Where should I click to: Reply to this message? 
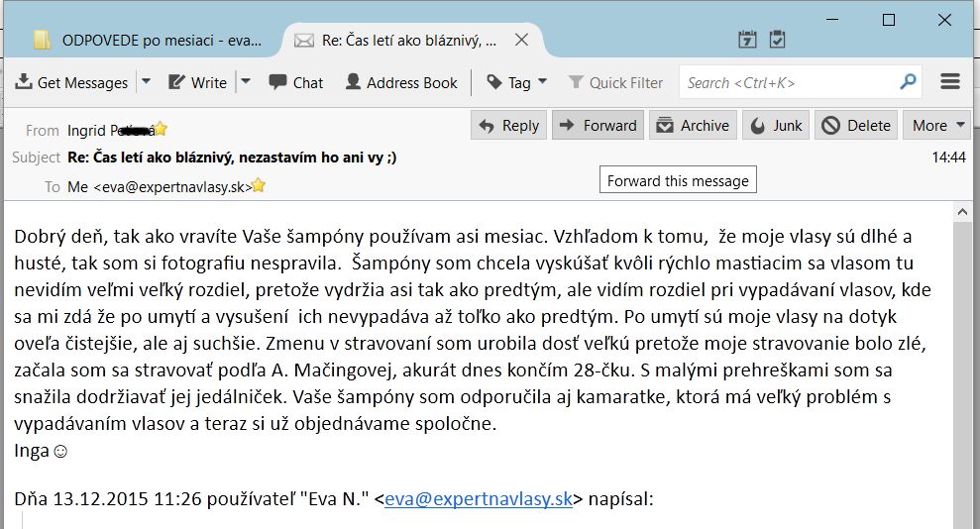(508, 126)
